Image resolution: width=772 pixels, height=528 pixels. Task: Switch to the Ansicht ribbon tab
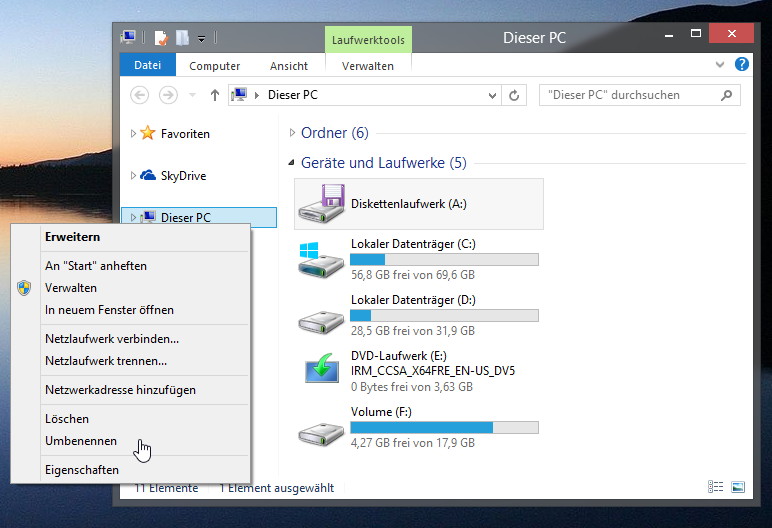pyautogui.click(x=289, y=66)
